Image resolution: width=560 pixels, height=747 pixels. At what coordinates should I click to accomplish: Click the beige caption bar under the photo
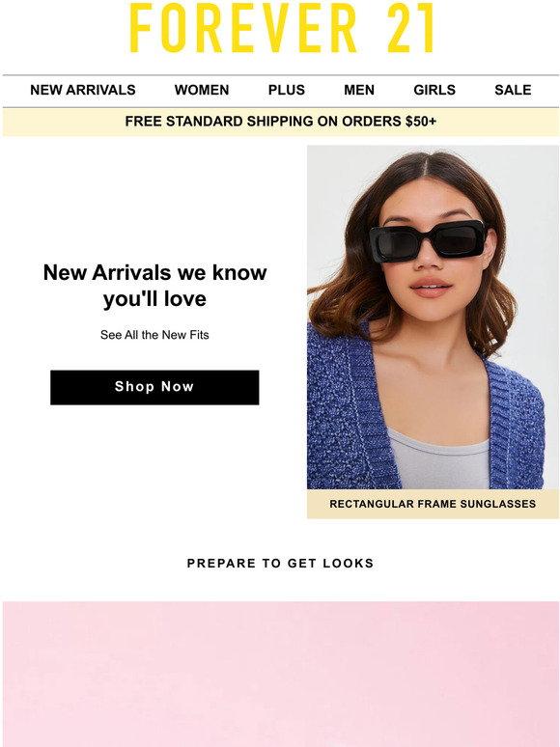tap(433, 504)
